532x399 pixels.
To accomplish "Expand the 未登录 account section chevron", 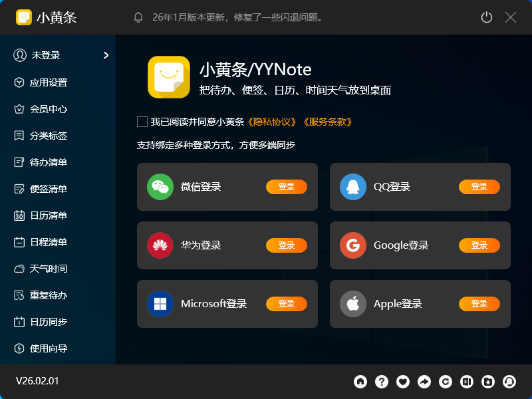I will 105,56.
